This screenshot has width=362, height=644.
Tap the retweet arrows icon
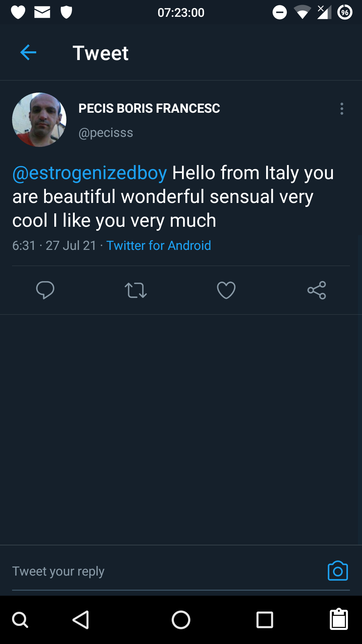(x=136, y=290)
